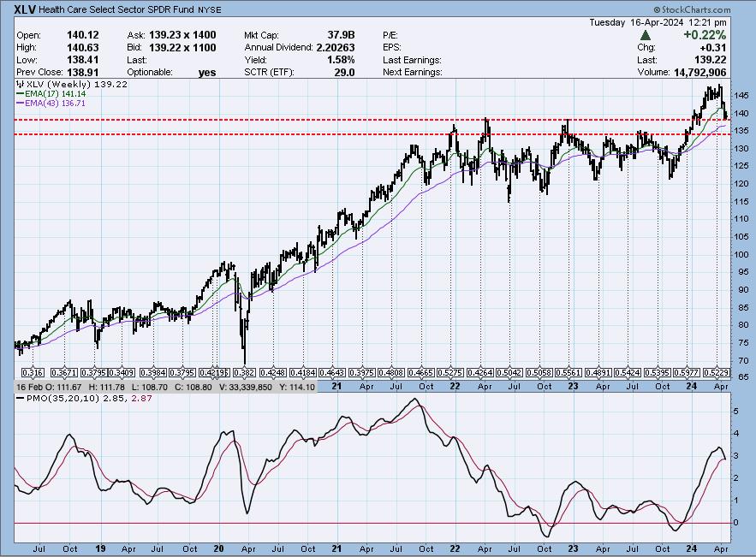
Task: Click the purple EMA(43) legend line
Action: pyautogui.click(x=21, y=104)
